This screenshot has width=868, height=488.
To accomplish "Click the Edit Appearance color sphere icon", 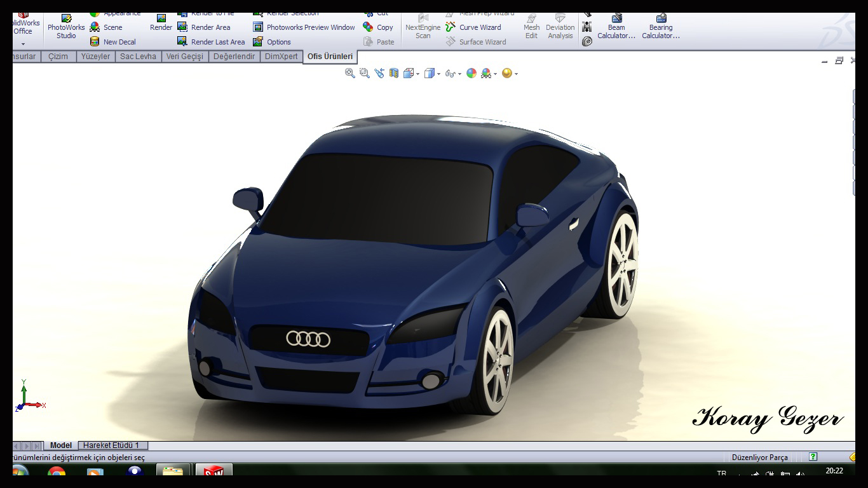I will click(x=471, y=73).
